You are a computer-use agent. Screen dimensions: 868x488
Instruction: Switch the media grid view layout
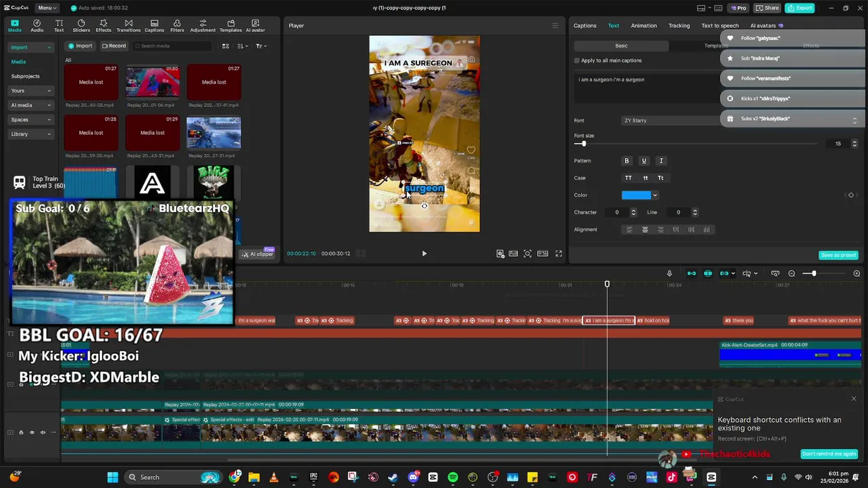226,46
